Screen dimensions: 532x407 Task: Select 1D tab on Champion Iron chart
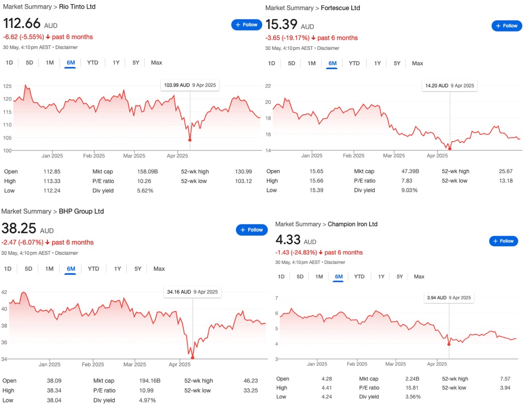[281, 277]
